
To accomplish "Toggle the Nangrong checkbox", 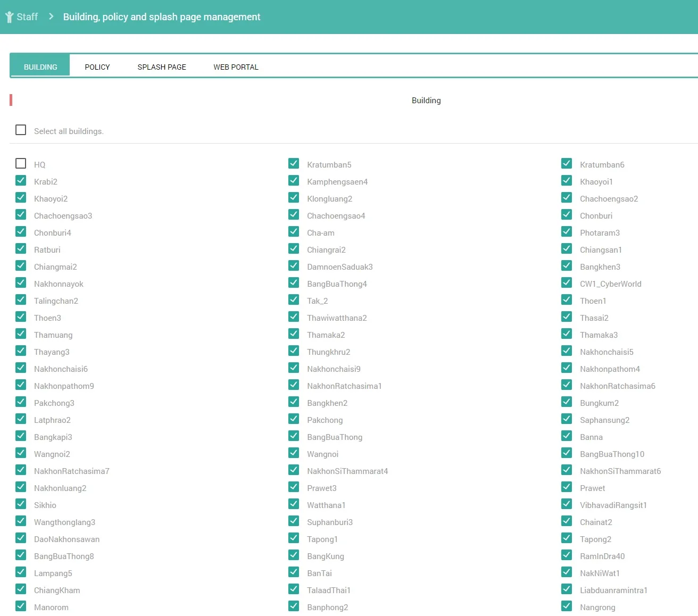I will (x=567, y=606).
